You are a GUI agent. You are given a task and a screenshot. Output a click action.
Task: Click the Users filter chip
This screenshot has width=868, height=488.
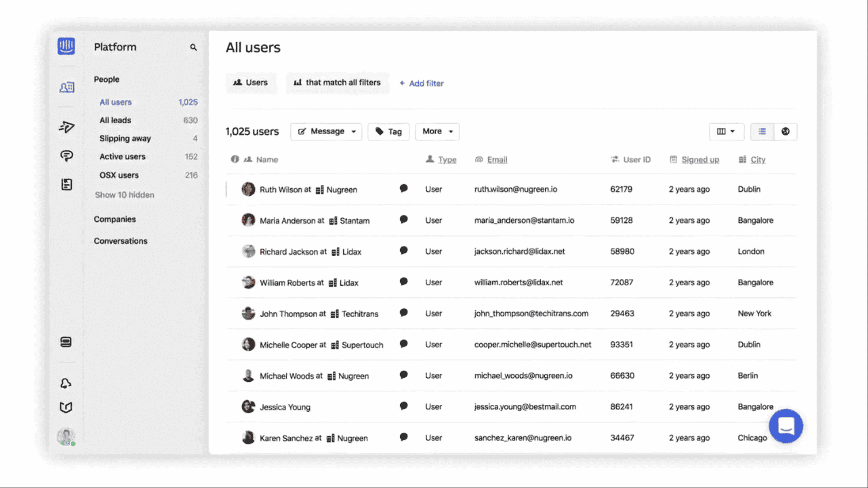pos(250,83)
